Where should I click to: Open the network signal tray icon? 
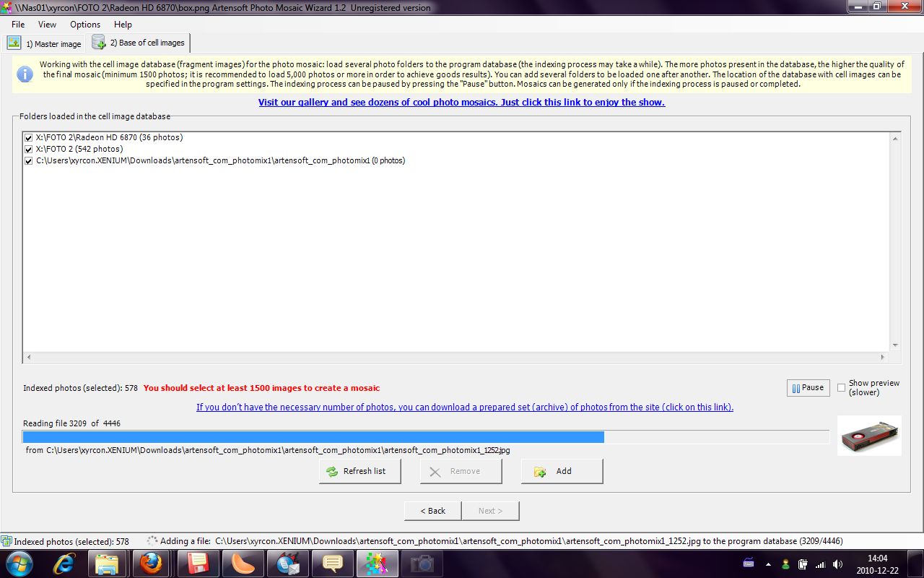(x=820, y=564)
